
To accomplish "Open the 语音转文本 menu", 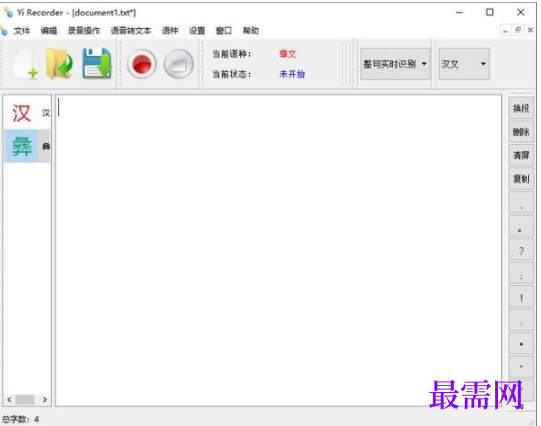I will (131, 31).
